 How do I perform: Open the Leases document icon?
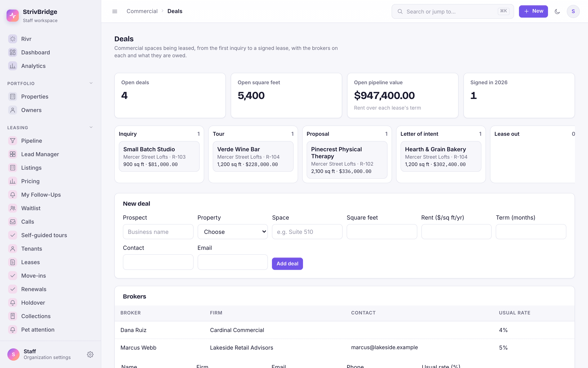(x=13, y=262)
